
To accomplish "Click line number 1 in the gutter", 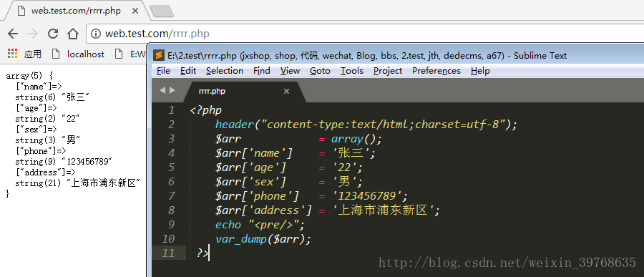I will pyautogui.click(x=171, y=110).
